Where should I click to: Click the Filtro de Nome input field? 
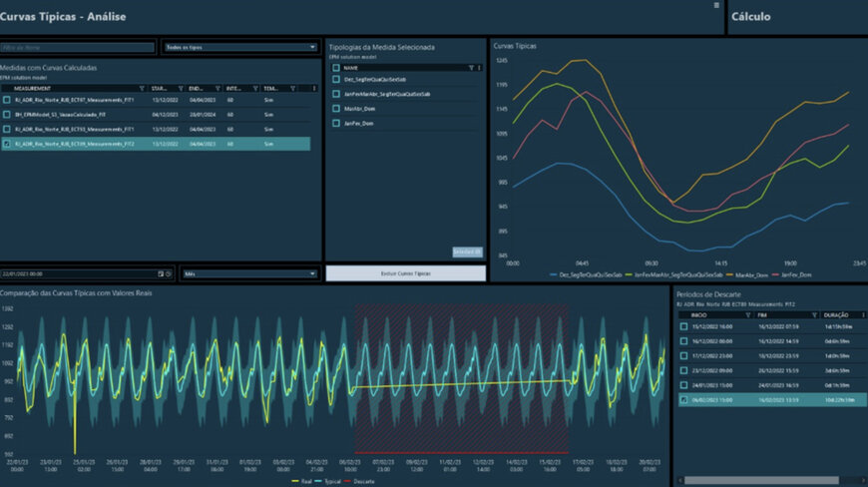pos(78,48)
